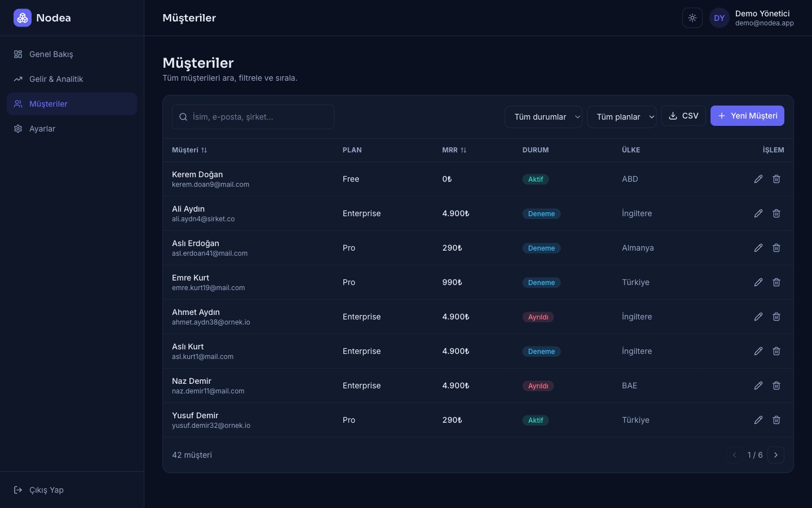Open the Tüm planlar plan dropdown
The image size is (812, 508).
coord(622,117)
